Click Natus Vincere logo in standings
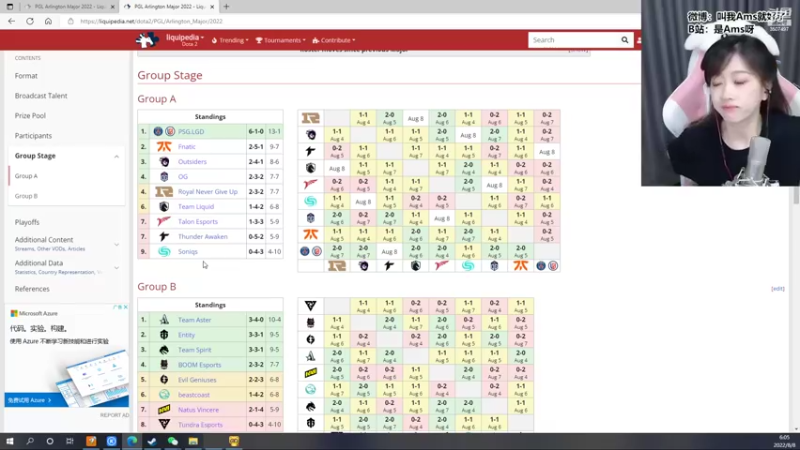Viewport: 800px width, 450px height. 164,410
